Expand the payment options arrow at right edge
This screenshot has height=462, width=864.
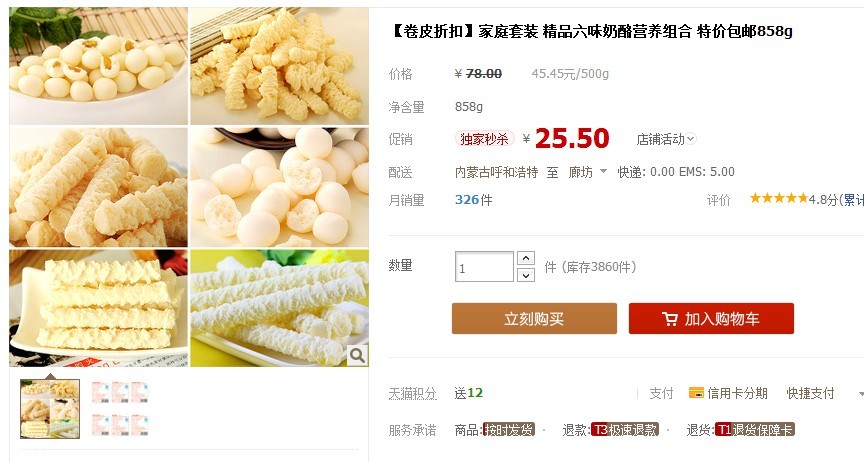coord(861,394)
